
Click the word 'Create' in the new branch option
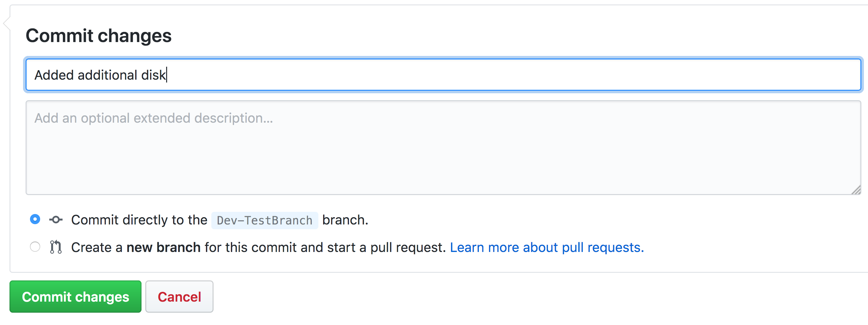tap(91, 248)
